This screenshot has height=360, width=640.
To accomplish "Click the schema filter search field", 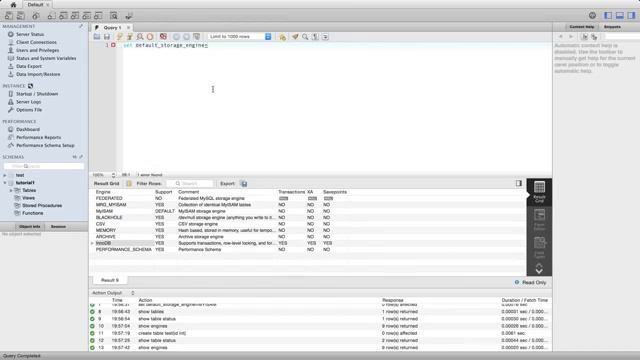I will tap(44, 166).
